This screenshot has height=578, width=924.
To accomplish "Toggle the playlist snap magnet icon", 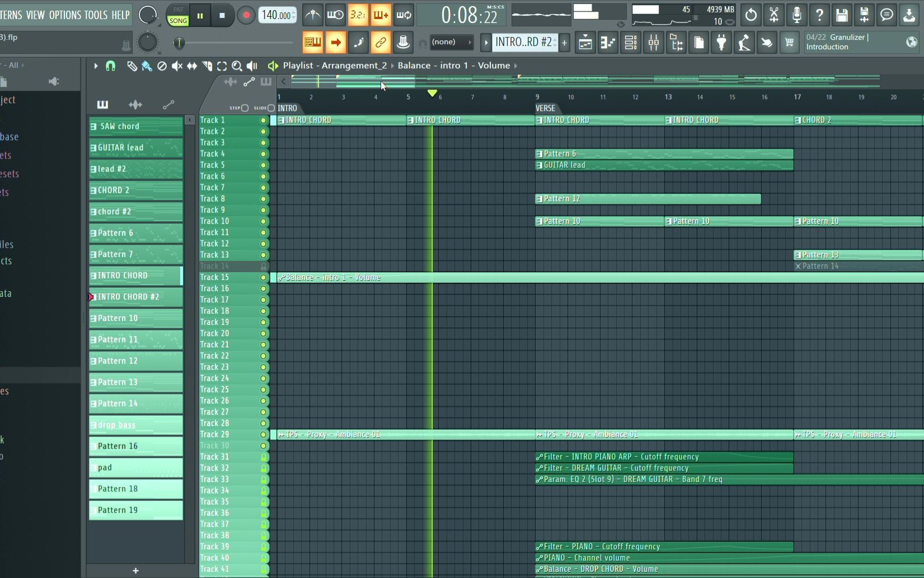I will coord(110,66).
